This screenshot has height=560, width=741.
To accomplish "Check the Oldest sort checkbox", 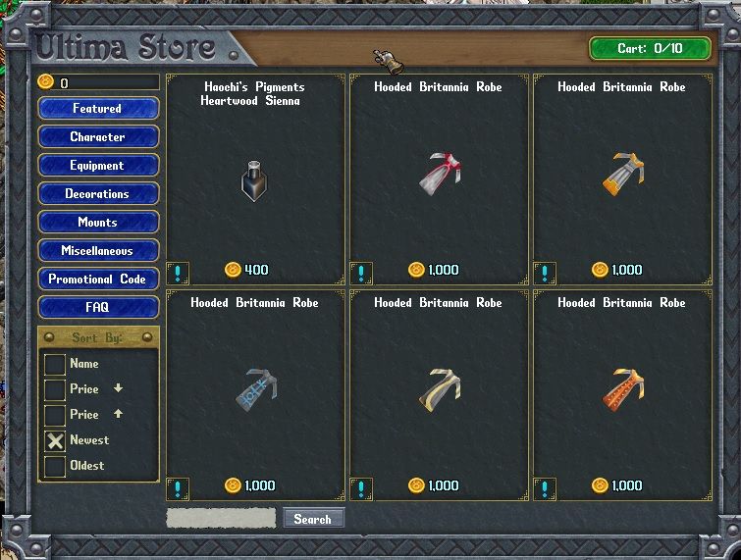I will tap(55, 467).
